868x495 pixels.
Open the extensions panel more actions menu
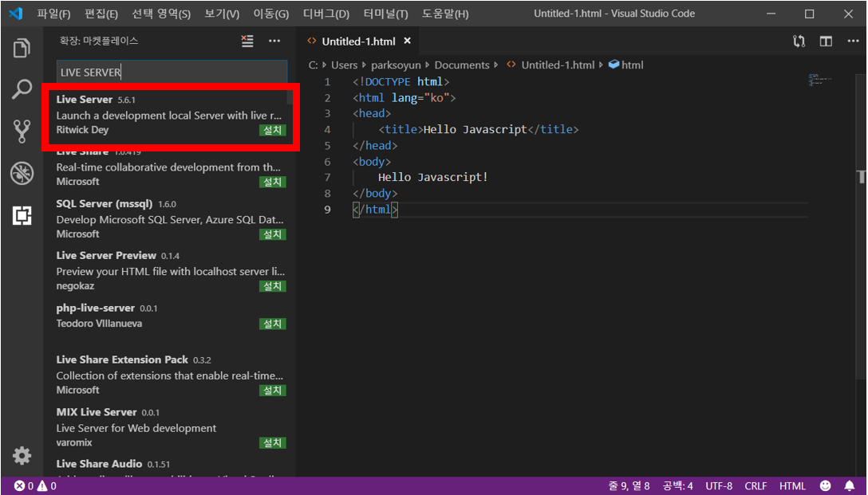pyautogui.click(x=274, y=41)
